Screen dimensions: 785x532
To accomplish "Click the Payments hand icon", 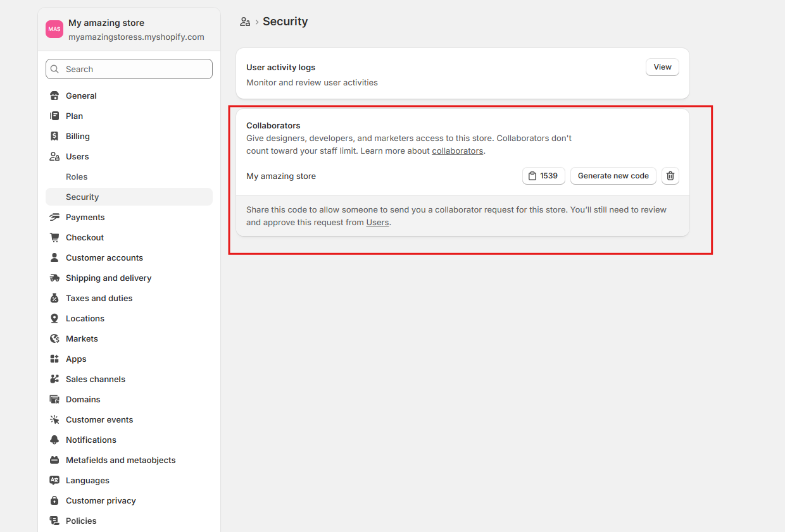I will [54, 217].
